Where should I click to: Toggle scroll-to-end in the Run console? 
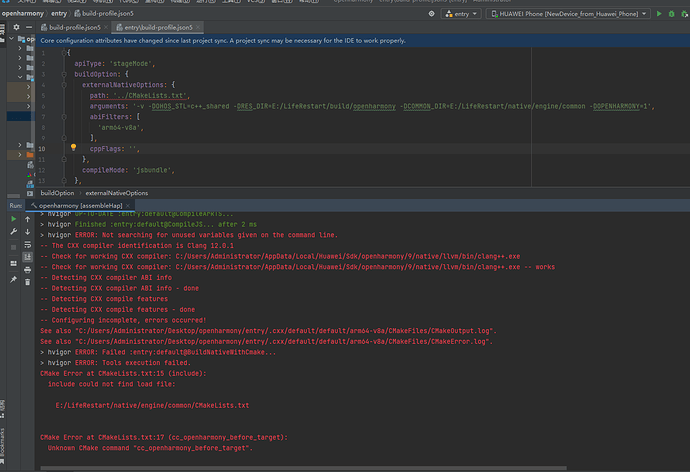[x=28, y=258]
